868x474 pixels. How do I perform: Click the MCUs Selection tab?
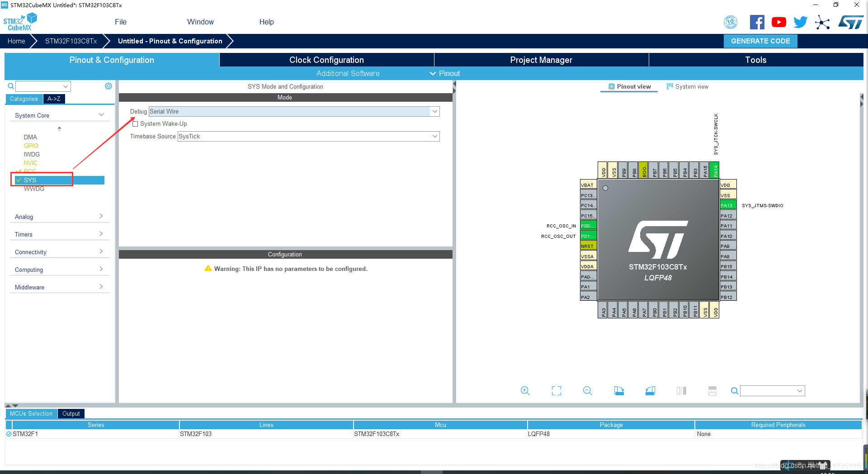click(31, 413)
